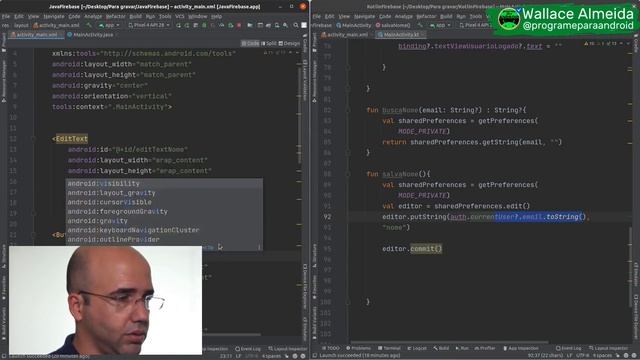
Task: Open Event Log in JavaFirebase window
Action: [248, 349]
